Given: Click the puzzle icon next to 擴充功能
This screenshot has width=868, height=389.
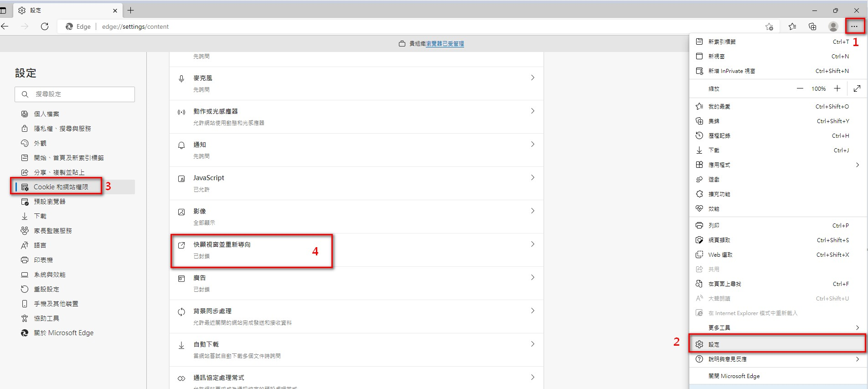Looking at the screenshot, I should [699, 194].
